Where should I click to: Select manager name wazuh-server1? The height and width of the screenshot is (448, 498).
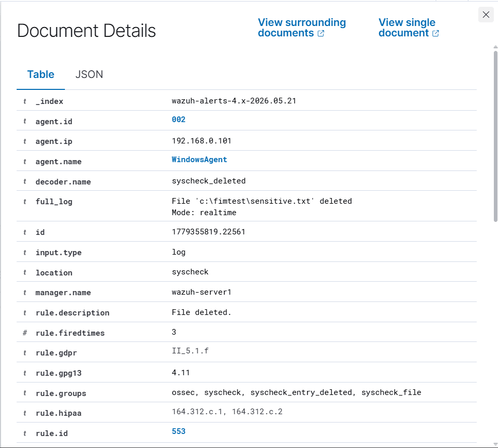(x=201, y=292)
